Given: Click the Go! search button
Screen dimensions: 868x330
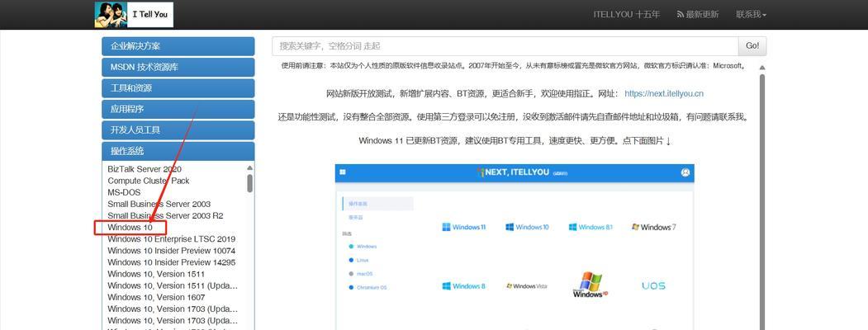Looking at the screenshot, I should 752,46.
